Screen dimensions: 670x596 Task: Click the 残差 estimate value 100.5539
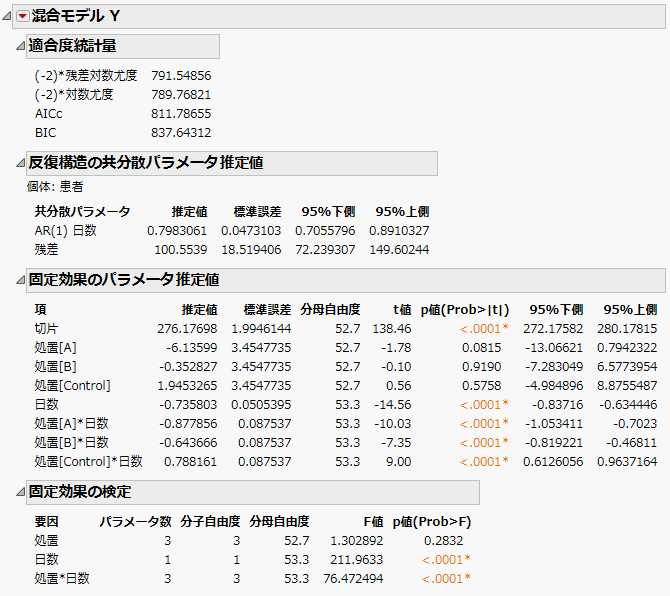pyautogui.click(x=181, y=249)
